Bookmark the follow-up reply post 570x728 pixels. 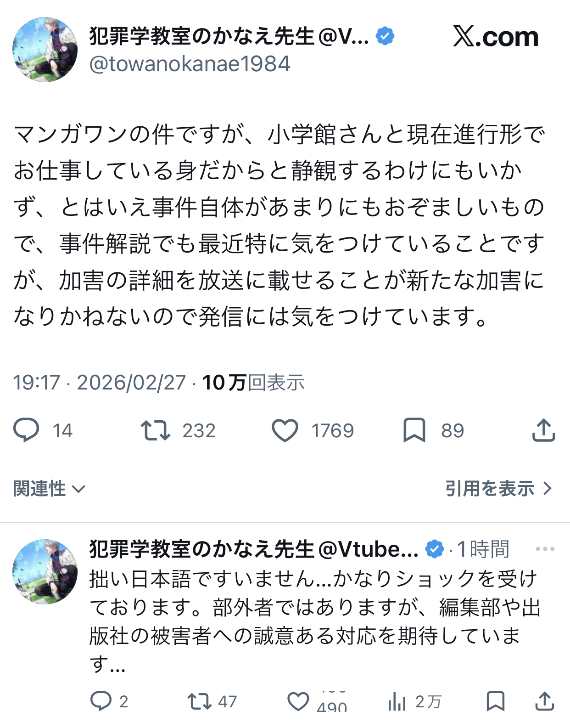coord(496,701)
